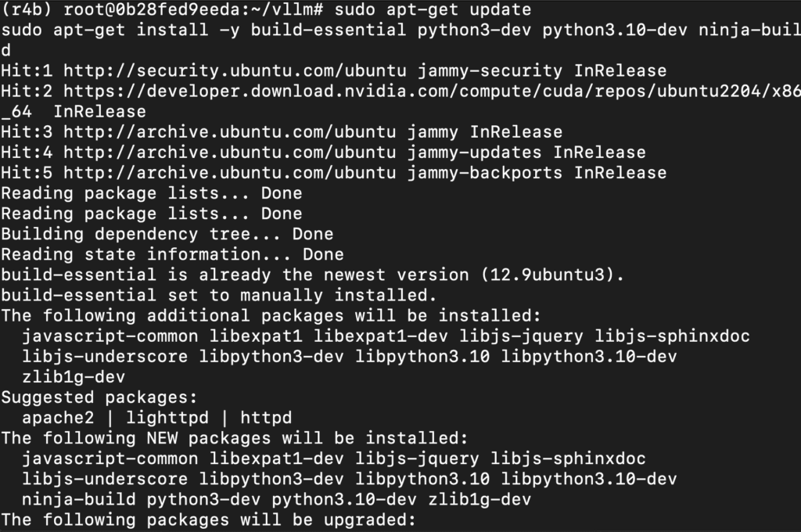Click 'libjs-sphinxdoc' in additional packages list
The image size is (801, 532).
(672, 336)
